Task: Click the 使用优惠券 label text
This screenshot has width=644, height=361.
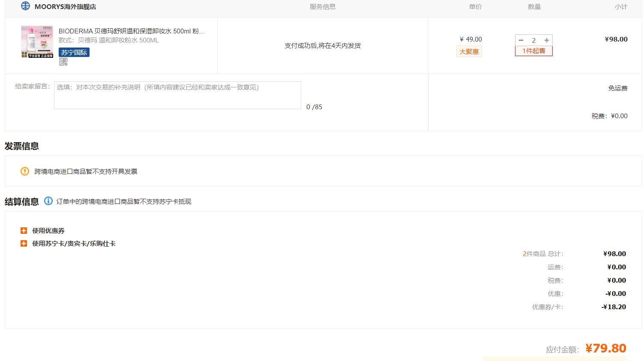Action: (48, 231)
